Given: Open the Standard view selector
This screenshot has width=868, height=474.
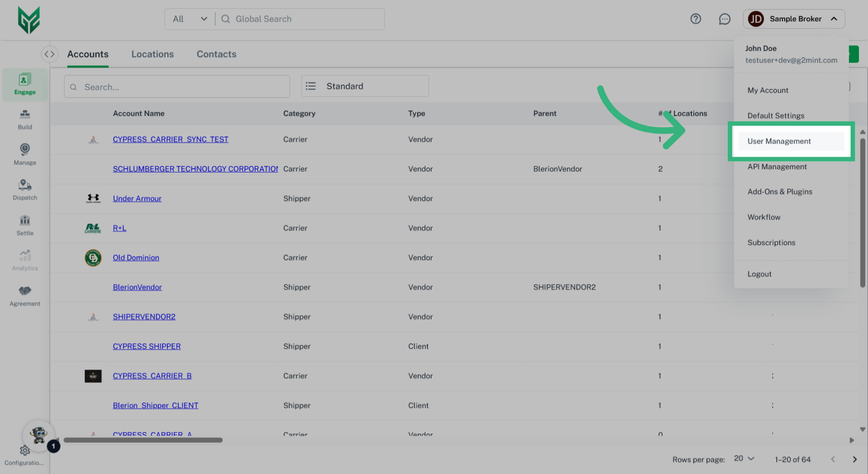Looking at the screenshot, I should point(364,86).
